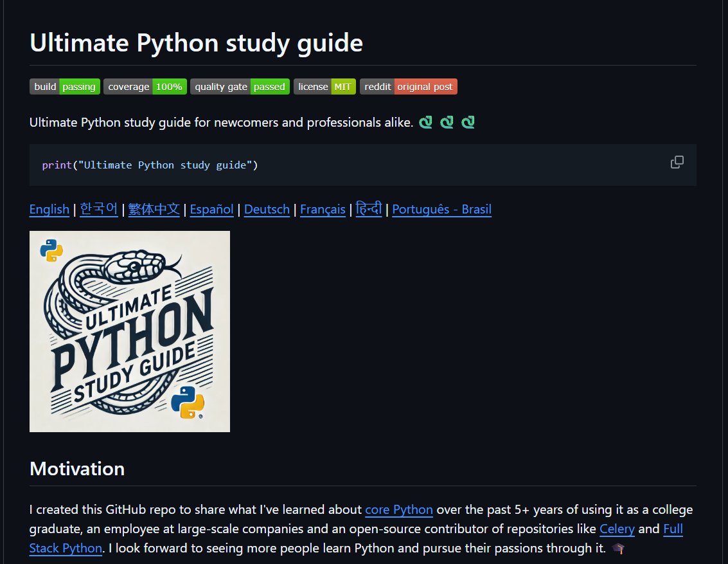Select the English language link
Image resolution: width=728 pixels, height=564 pixels.
(x=49, y=210)
